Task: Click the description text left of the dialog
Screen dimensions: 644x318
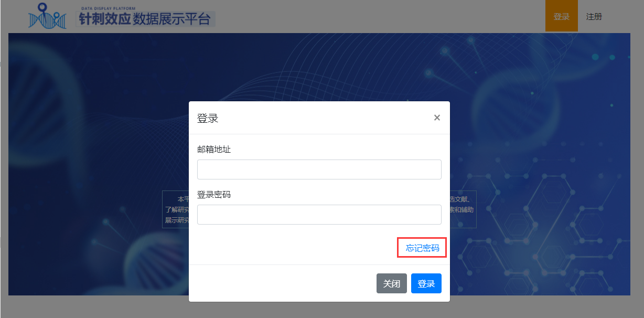Action: (x=176, y=209)
